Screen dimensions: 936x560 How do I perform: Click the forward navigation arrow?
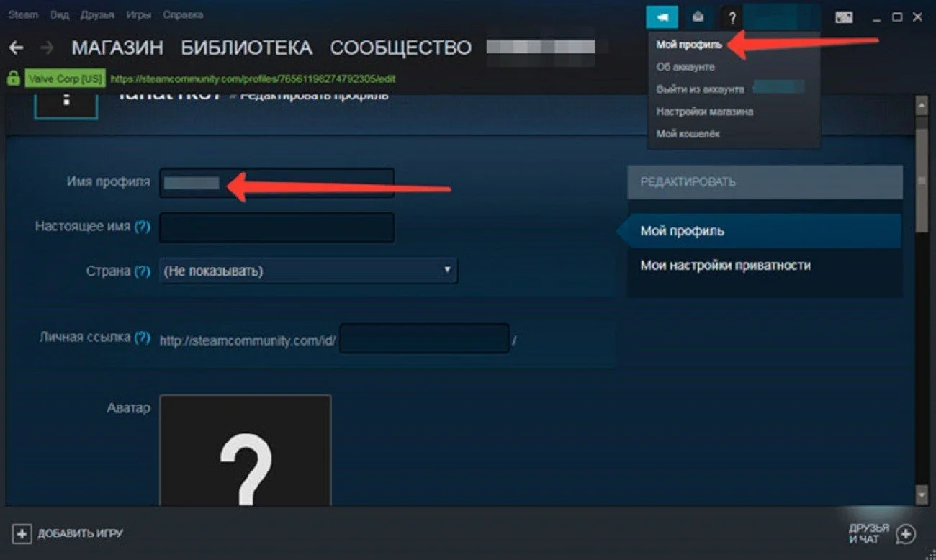(47, 48)
